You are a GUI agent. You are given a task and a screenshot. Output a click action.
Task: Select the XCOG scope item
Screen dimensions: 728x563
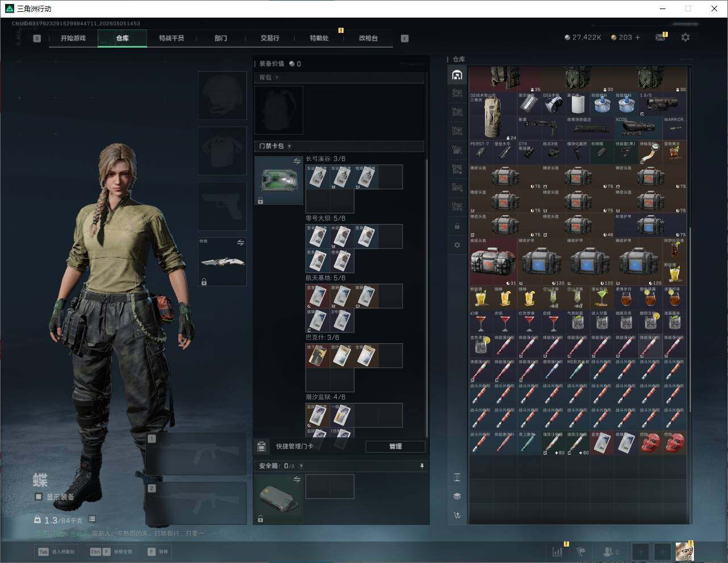[x=639, y=128]
